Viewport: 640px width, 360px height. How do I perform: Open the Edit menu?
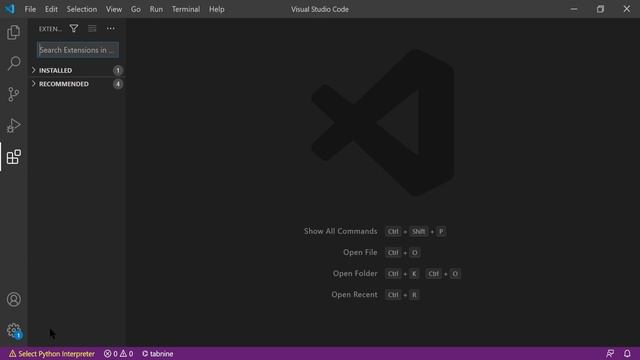click(x=51, y=9)
